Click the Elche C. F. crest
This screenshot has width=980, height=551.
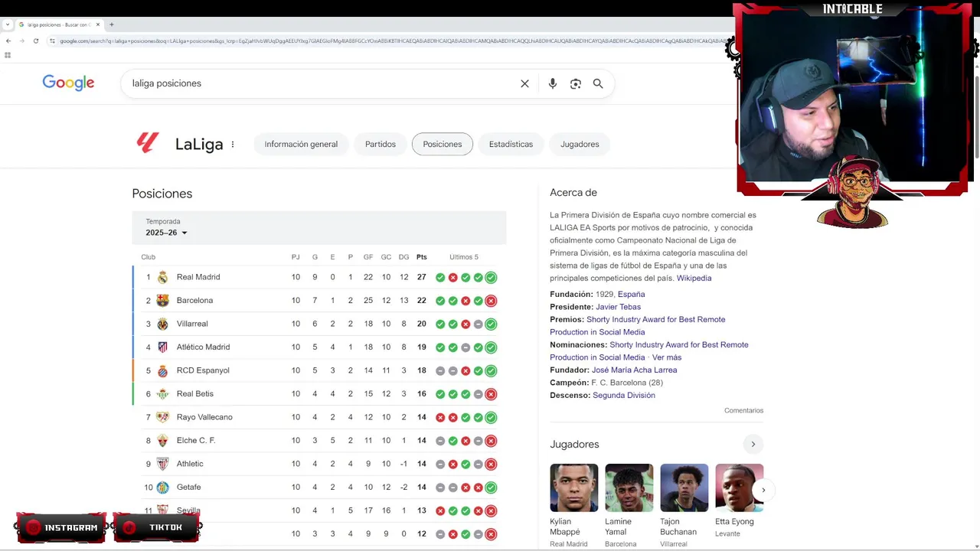click(x=162, y=441)
